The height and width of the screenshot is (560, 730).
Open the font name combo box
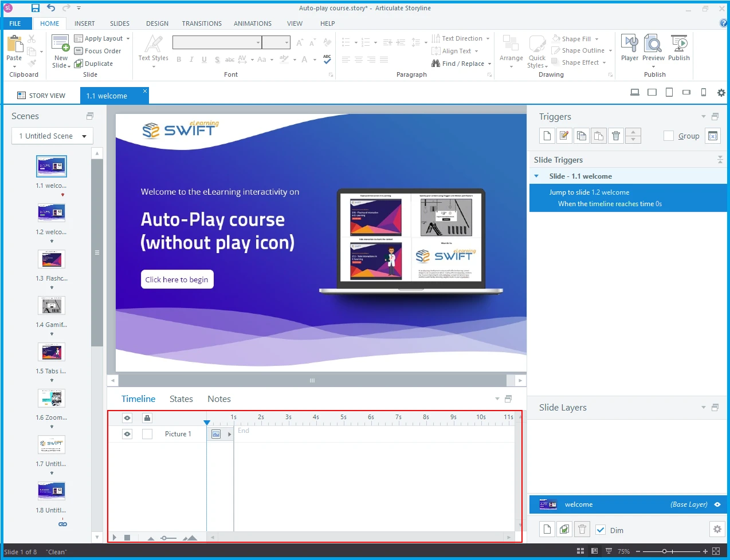coord(217,42)
